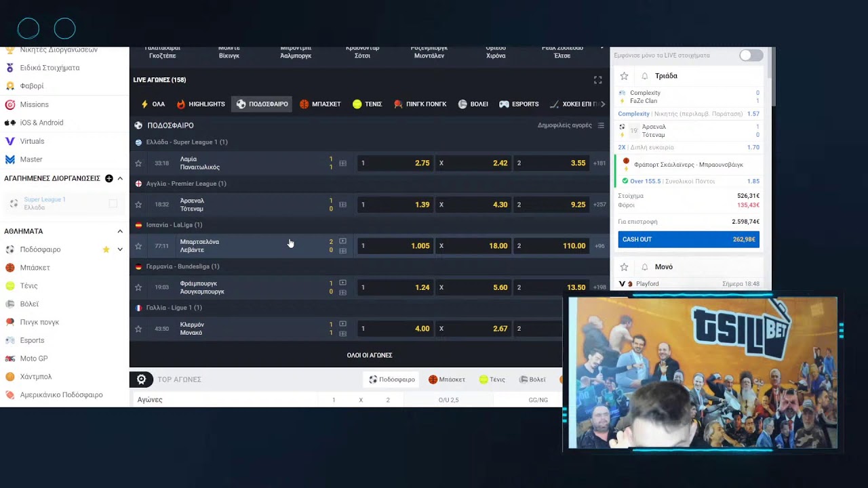The height and width of the screenshot is (488, 868).
Task: Pick Φράιμπουργκ home win at 1.24
Action: 395,287
